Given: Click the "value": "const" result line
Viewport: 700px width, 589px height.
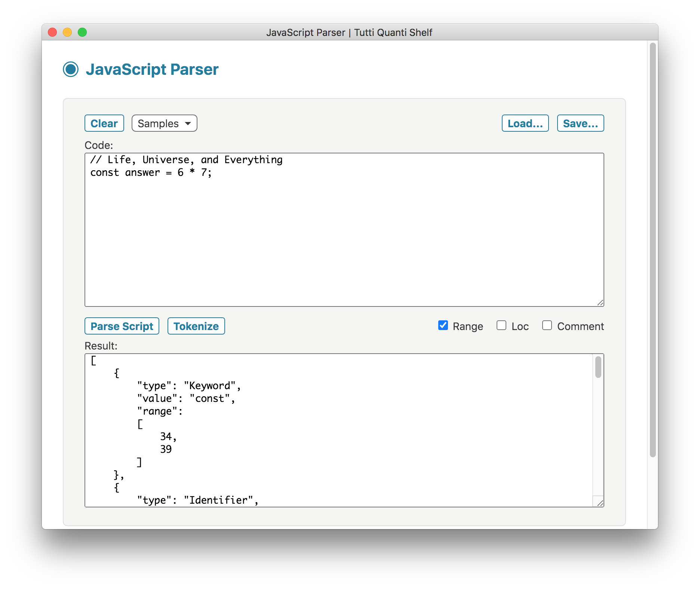Looking at the screenshot, I should click(x=186, y=399).
